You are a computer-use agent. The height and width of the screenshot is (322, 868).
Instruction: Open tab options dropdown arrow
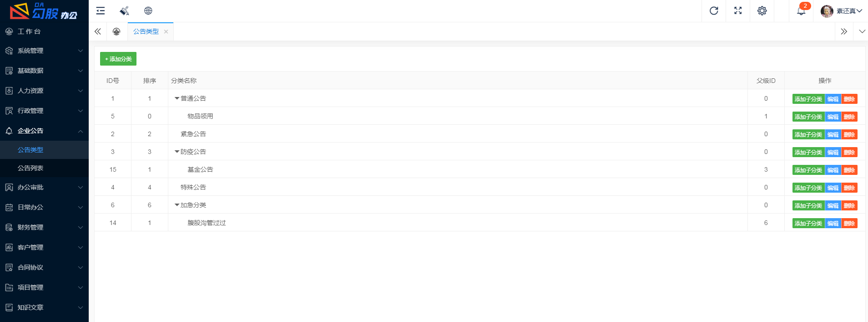coord(862,31)
